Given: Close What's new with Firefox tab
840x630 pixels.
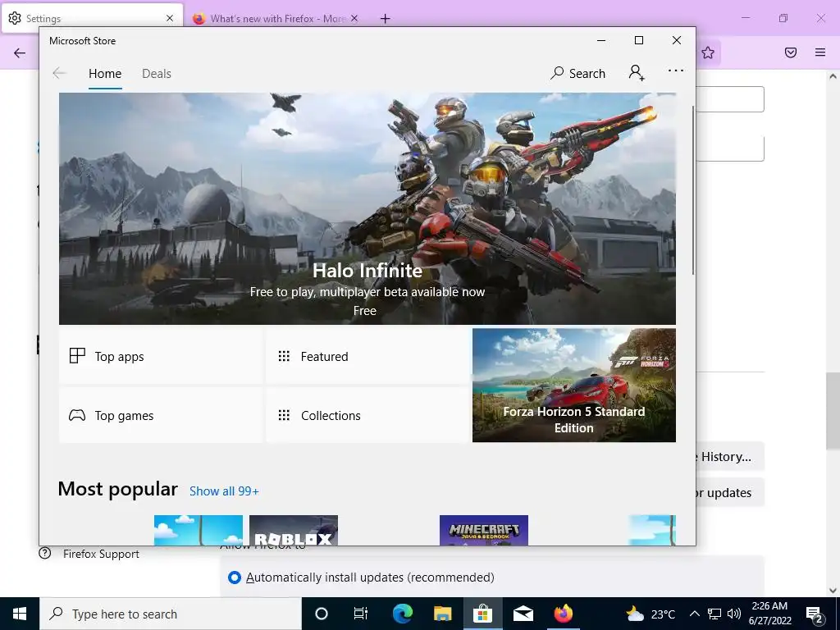Looking at the screenshot, I should tap(354, 19).
